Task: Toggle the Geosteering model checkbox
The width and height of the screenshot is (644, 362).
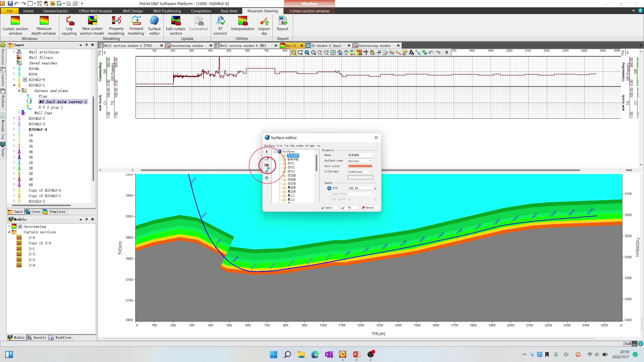Action: 20,227
